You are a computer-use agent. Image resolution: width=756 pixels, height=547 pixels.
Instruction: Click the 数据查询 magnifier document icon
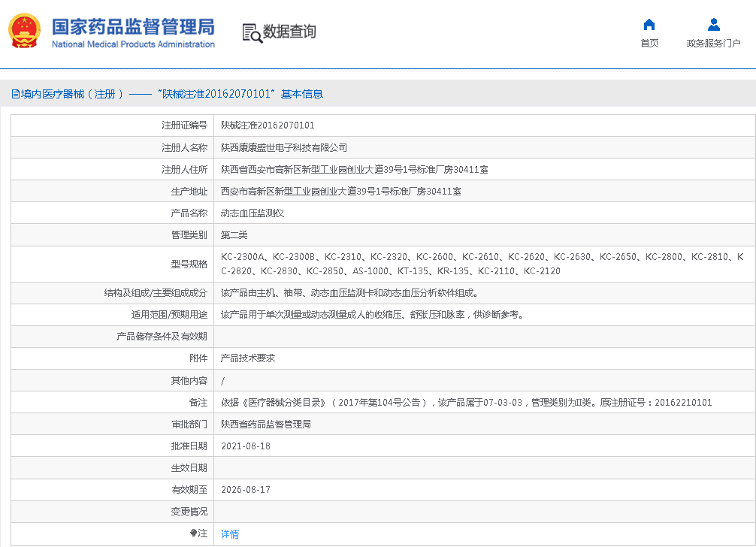[x=253, y=32]
